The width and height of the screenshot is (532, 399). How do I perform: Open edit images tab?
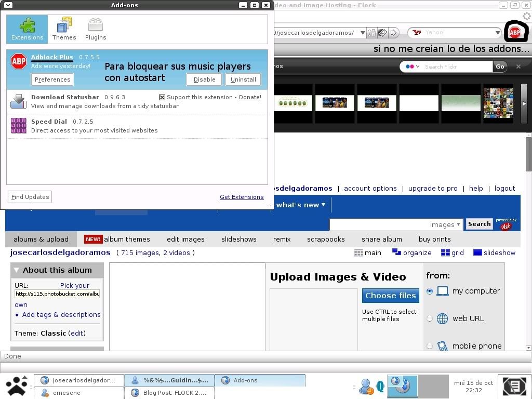tap(185, 239)
